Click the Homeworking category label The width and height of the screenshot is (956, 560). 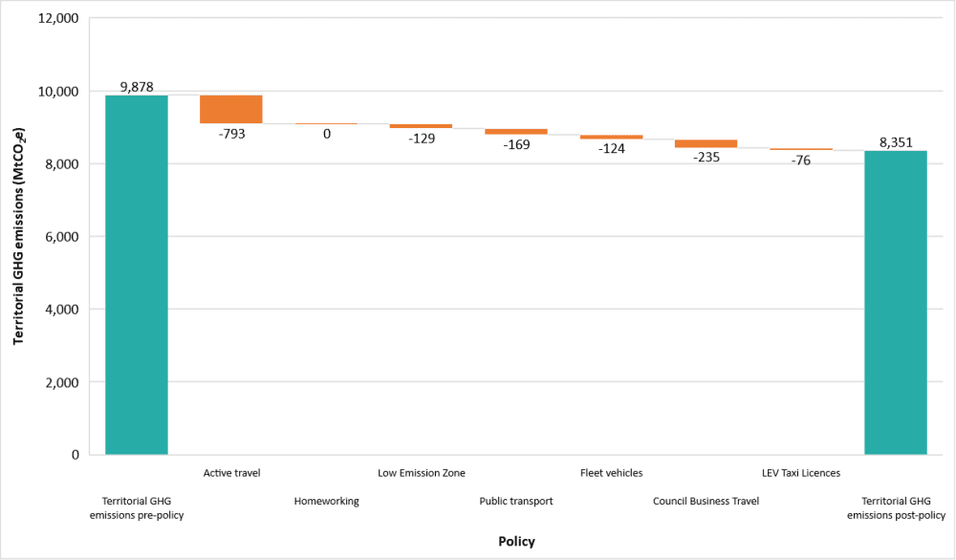(327, 501)
